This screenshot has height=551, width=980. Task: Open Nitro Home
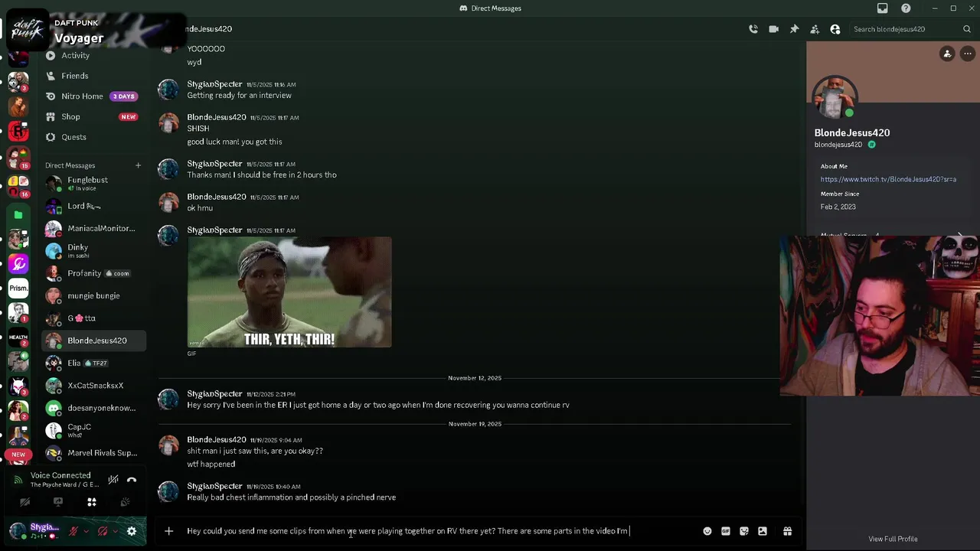point(93,96)
